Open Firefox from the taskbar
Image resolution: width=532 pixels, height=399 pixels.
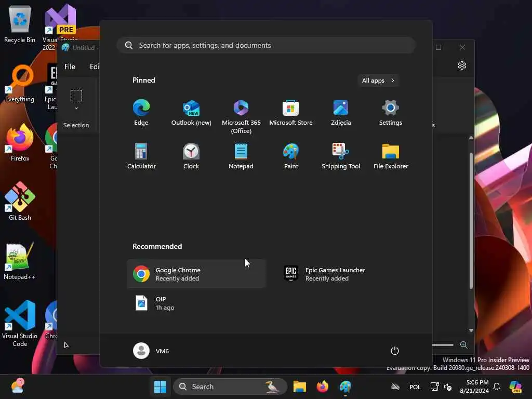322,387
